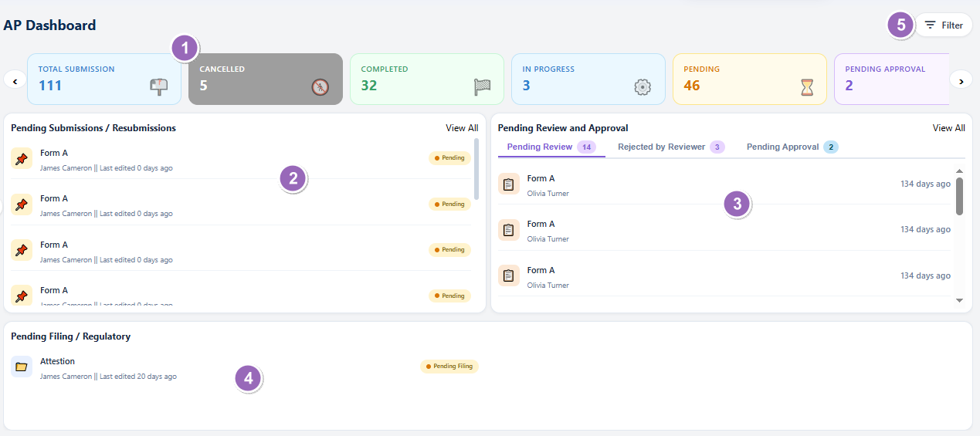
Task: Click the Pending Submissions list scrollbar thumb
Action: point(477,168)
